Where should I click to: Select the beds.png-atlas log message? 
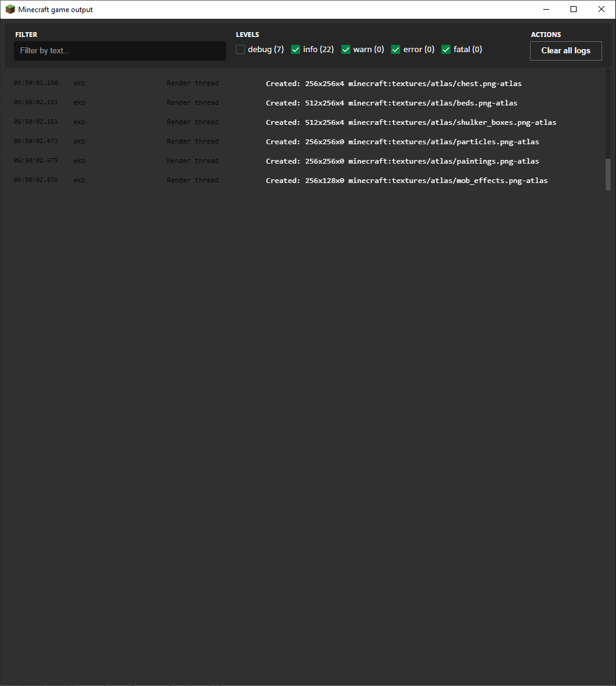[392, 103]
